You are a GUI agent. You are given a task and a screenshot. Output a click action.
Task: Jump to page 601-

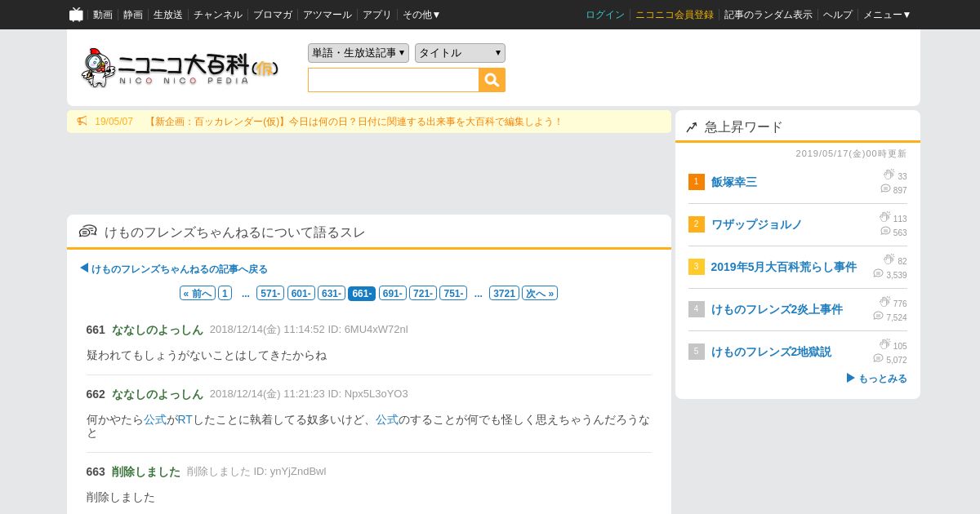pyautogui.click(x=301, y=293)
